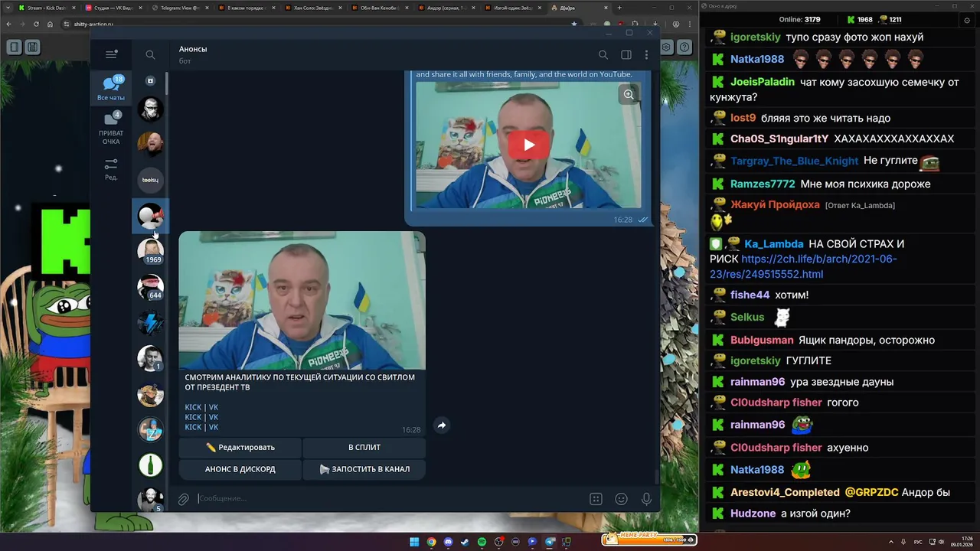Click the tray microphone icon

pos(903,542)
